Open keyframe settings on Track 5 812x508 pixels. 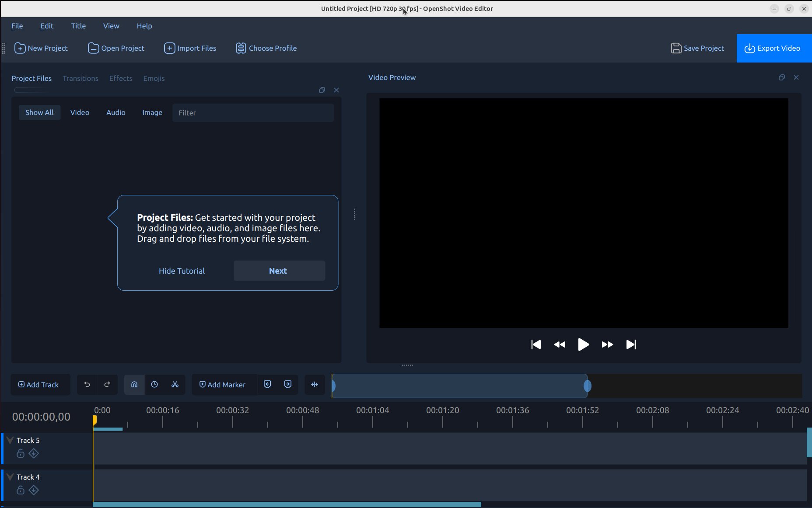pos(34,453)
